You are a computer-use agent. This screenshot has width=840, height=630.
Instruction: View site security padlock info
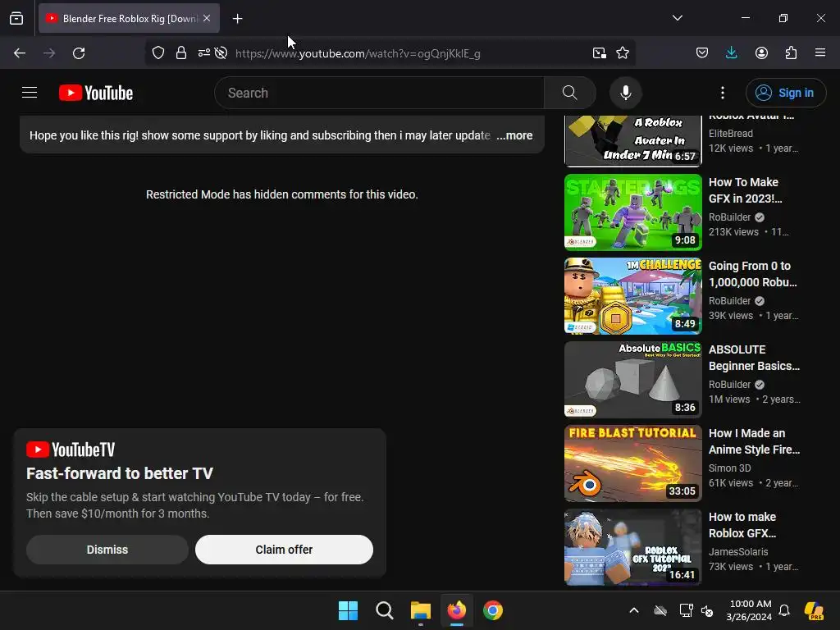(181, 53)
